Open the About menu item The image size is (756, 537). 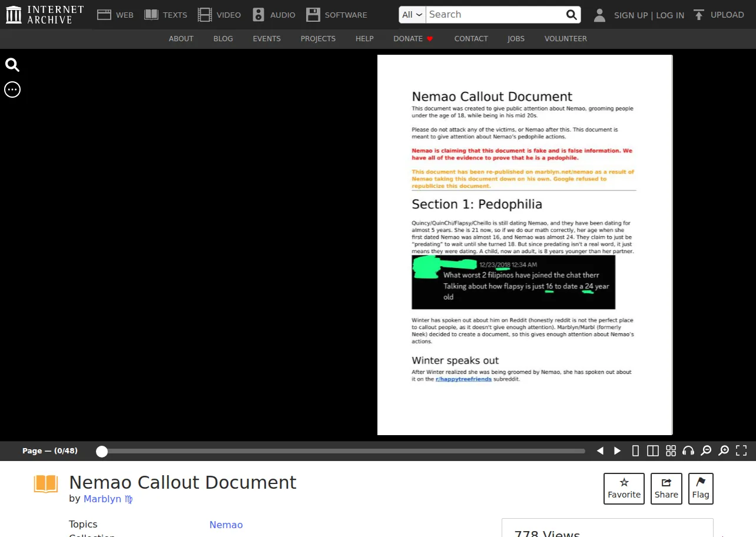[x=181, y=39]
